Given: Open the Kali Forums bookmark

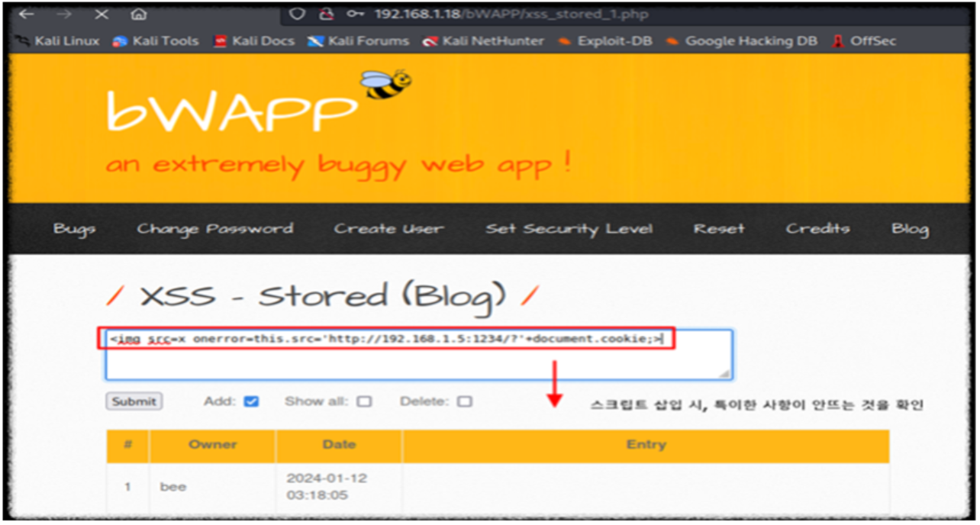Looking at the screenshot, I should 358,41.
